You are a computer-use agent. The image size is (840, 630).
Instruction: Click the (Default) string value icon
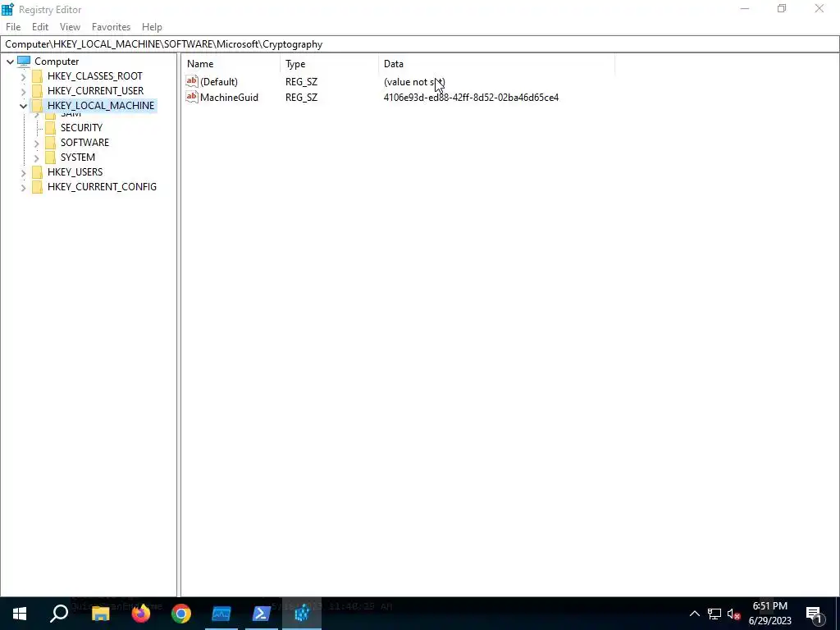192,81
